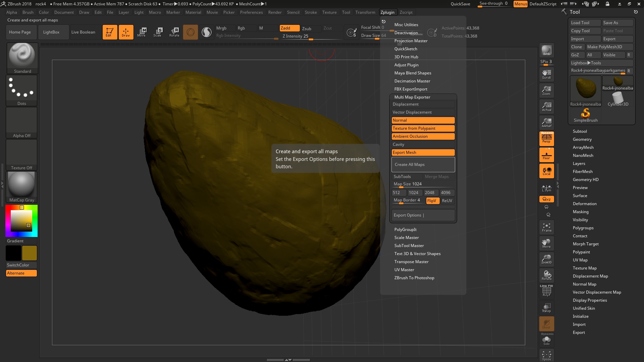Activate Edit mode button
644x362 pixels.
coord(110,32)
